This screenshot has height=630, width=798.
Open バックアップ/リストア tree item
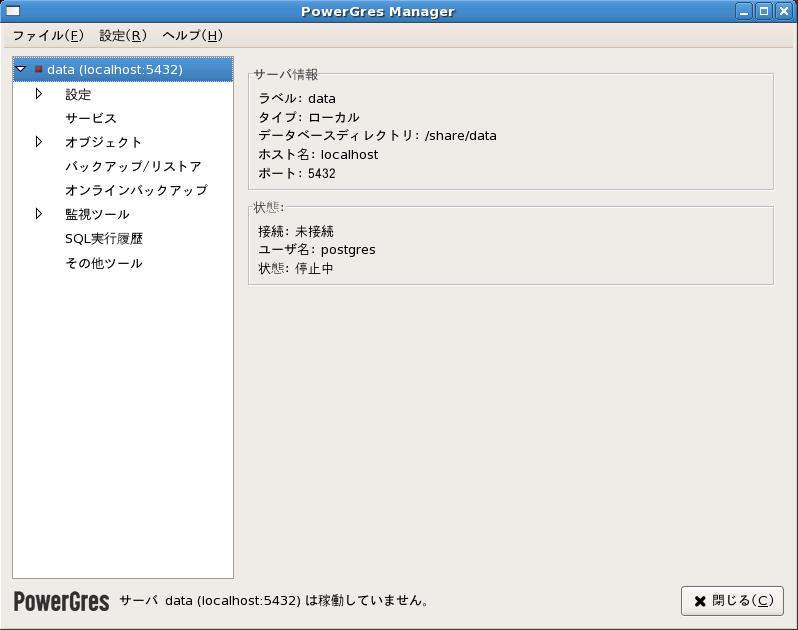point(133,166)
